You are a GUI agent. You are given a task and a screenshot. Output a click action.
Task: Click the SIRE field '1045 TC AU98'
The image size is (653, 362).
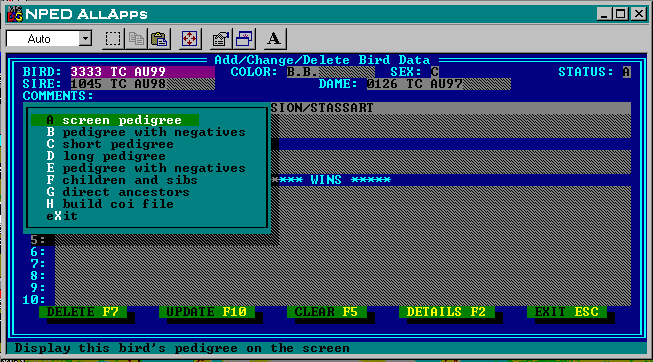pos(142,84)
